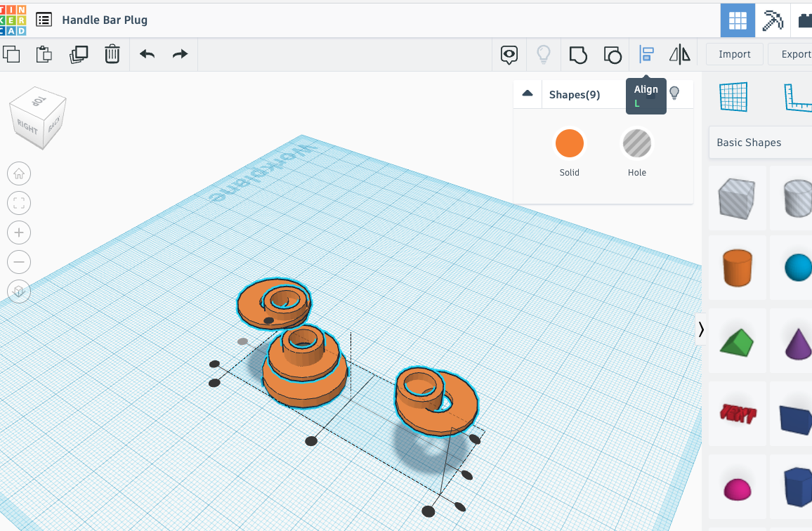Click the Workplane tool icon

734,97
